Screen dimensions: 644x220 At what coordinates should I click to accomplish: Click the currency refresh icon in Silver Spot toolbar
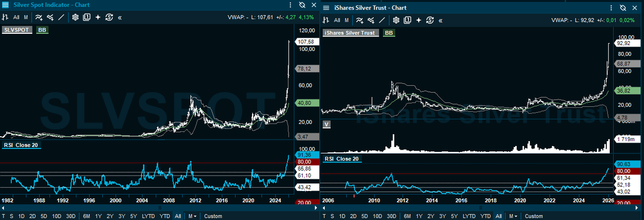(x=109, y=17)
